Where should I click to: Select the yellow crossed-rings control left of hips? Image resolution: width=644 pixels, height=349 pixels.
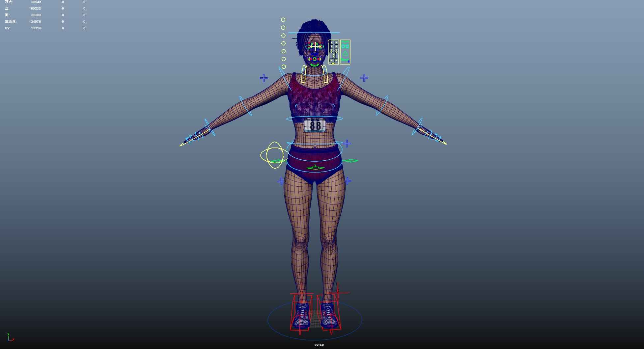(x=274, y=155)
